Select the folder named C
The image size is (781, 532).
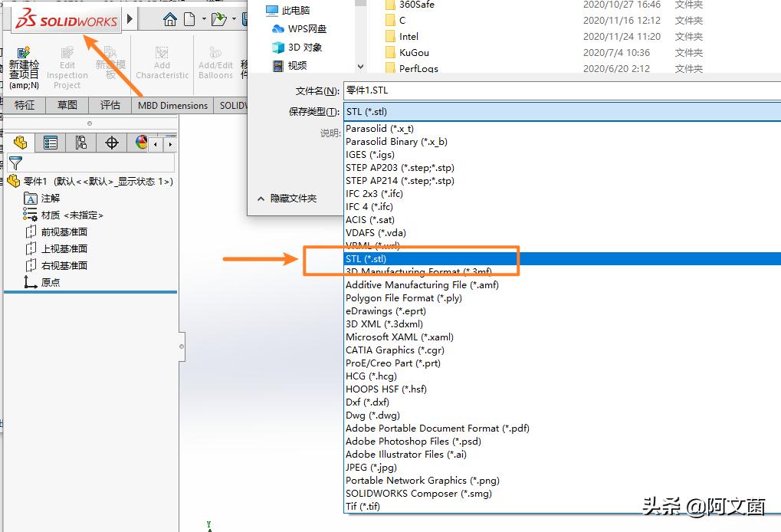(x=396, y=21)
